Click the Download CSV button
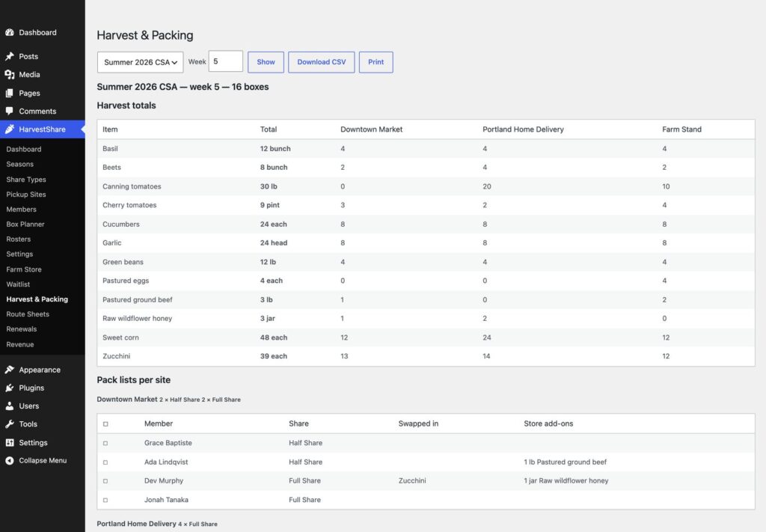This screenshot has width=766, height=532. tap(322, 62)
